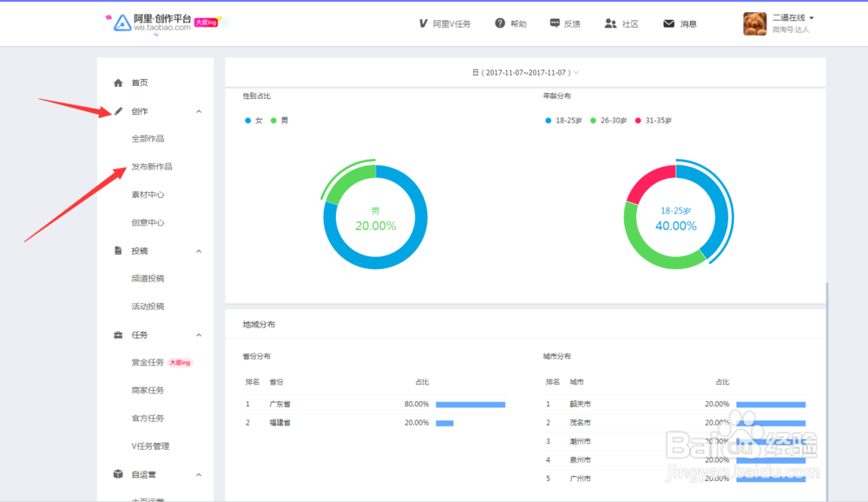Click the 社区 people icon
The width and height of the screenshot is (868, 502).
[x=610, y=23]
